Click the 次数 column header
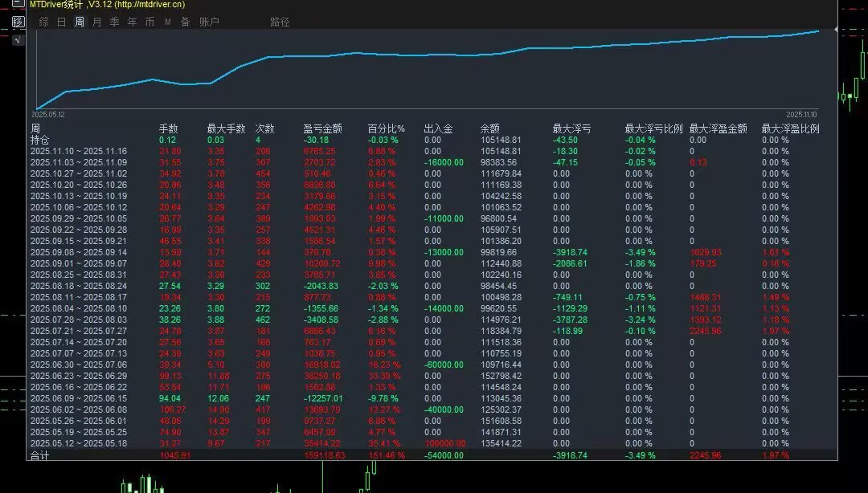 tap(265, 129)
